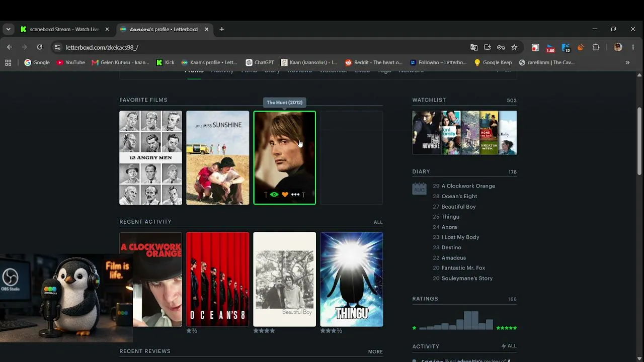Screen dimensions: 644x362
Task: Open the red square extension icon
Action: (535, 47)
